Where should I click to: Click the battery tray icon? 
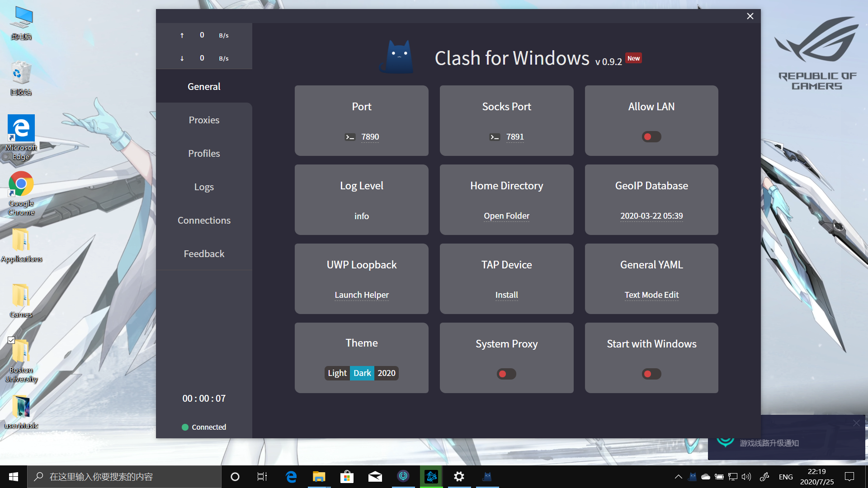coord(719,477)
